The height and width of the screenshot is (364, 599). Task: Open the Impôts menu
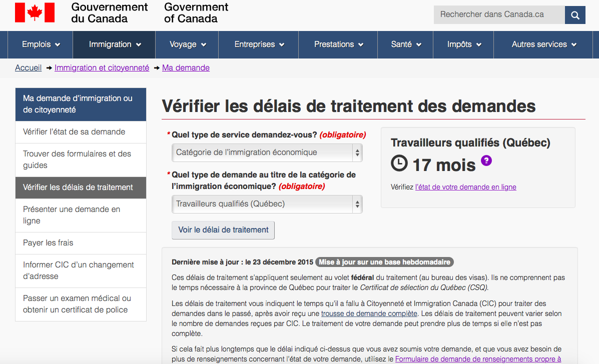464,44
